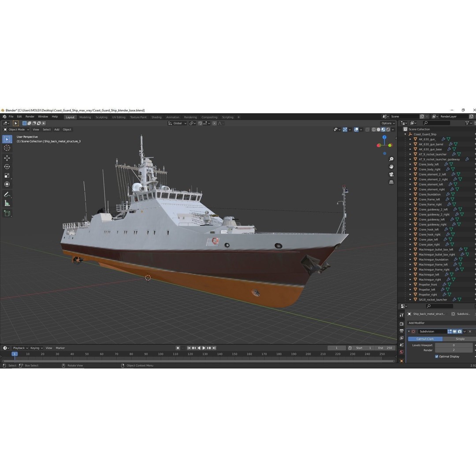Click the outliner search field
Viewport: 476px width, 476px height.
coord(436,123)
